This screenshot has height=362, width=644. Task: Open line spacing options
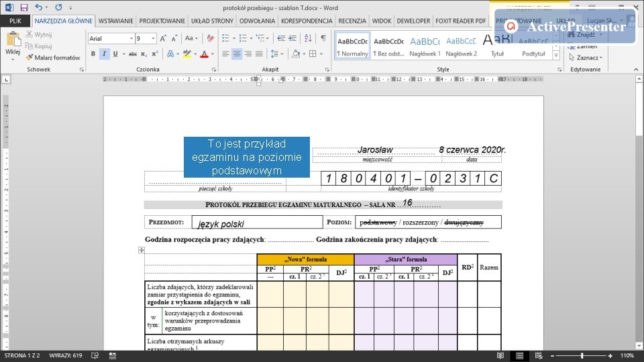tap(275, 54)
